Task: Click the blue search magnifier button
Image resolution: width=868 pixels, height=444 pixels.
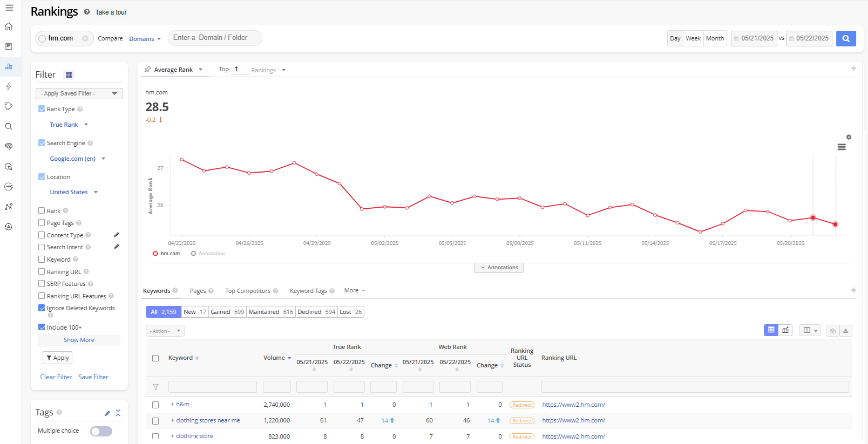Action: tap(845, 38)
